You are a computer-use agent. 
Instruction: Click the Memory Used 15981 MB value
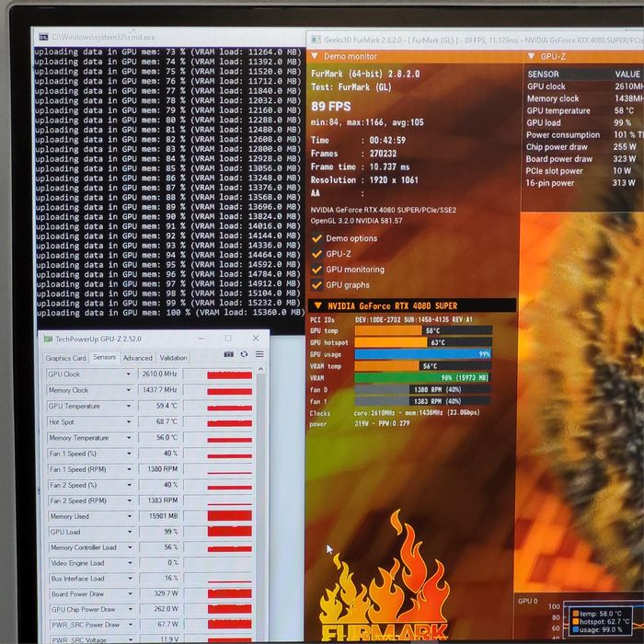click(x=160, y=516)
